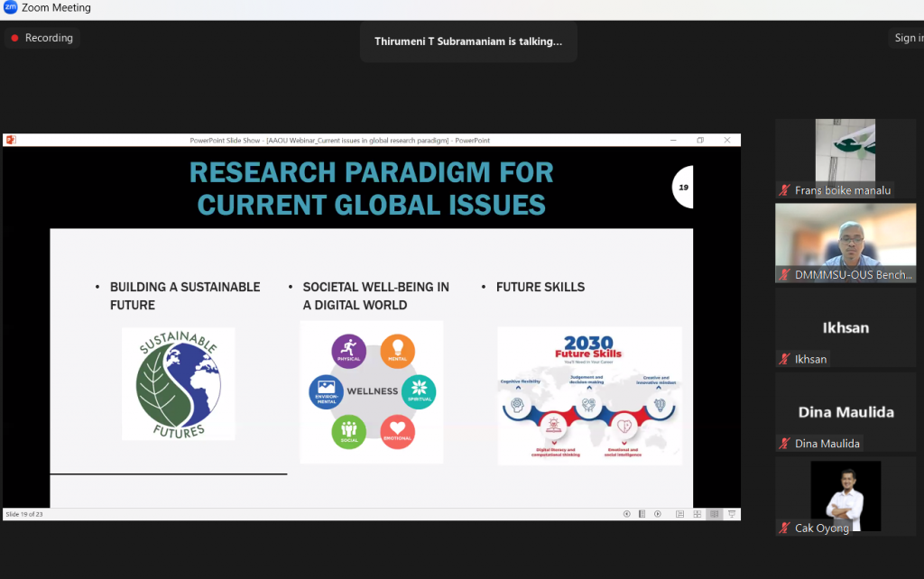Click the large 'Ikhsan' name in the participant tile

(x=845, y=328)
